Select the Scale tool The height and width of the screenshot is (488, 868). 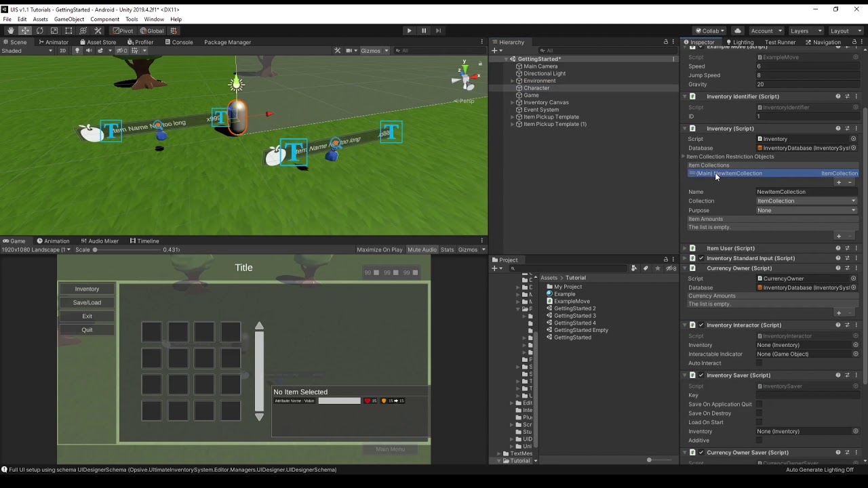(54, 30)
